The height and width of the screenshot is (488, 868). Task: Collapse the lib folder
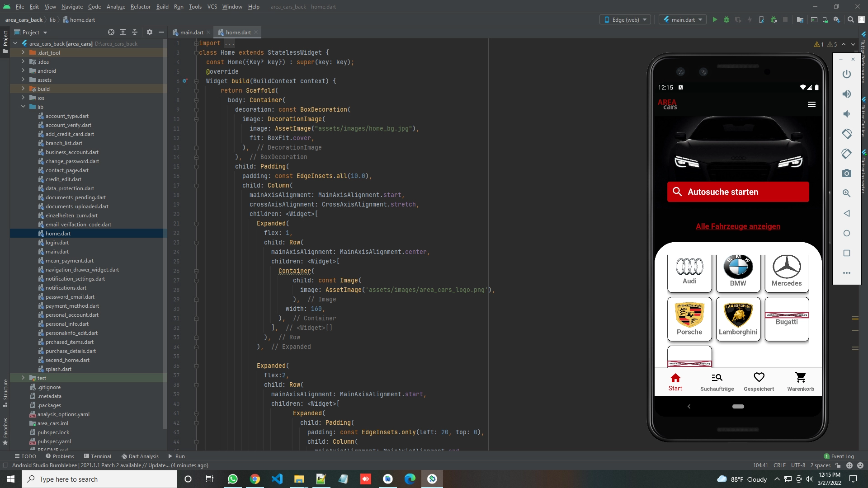tap(23, 107)
